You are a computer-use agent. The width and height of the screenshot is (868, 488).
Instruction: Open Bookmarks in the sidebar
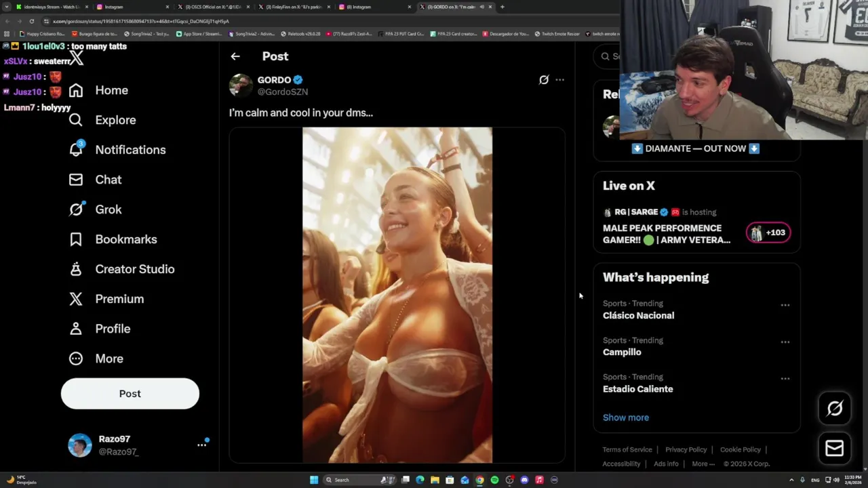coord(113,239)
